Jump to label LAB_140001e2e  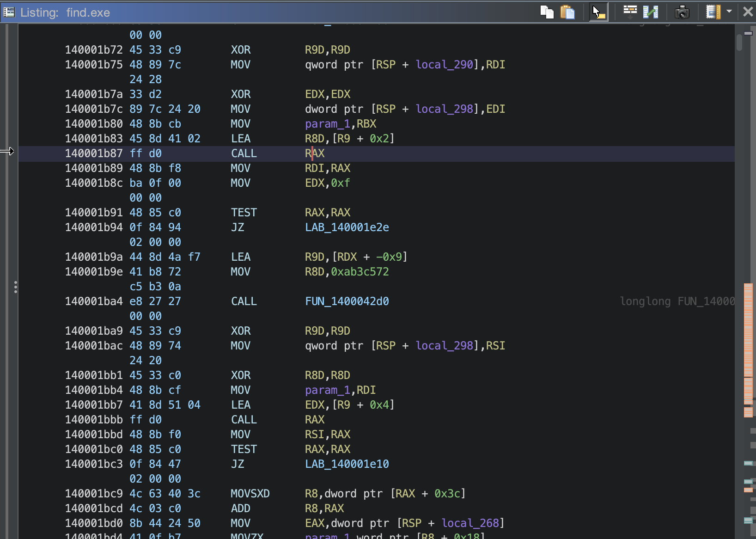point(347,227)
